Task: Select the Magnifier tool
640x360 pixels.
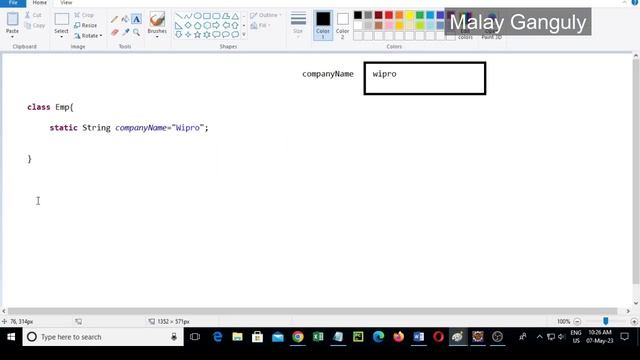Action: point(136,32)
